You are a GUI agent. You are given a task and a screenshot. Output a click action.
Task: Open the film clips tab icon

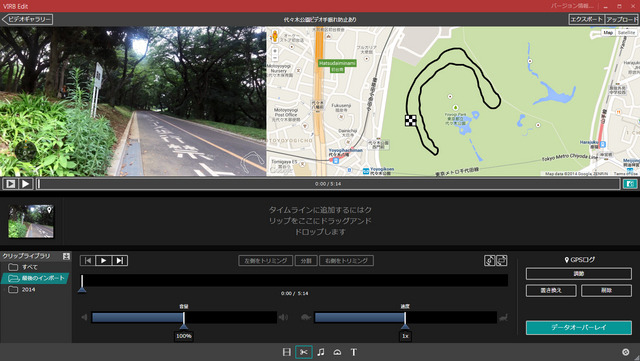[x=287, y=352]
